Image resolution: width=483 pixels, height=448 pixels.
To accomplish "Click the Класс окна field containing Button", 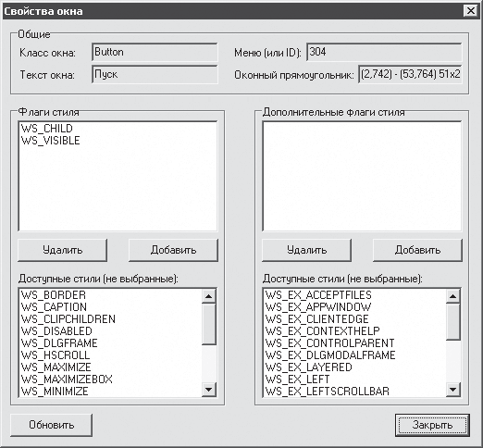I will (x=155, y=52).
